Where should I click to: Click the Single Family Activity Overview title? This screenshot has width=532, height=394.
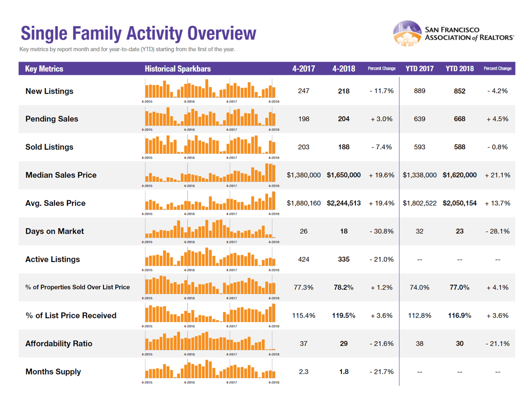pos(138,34)
